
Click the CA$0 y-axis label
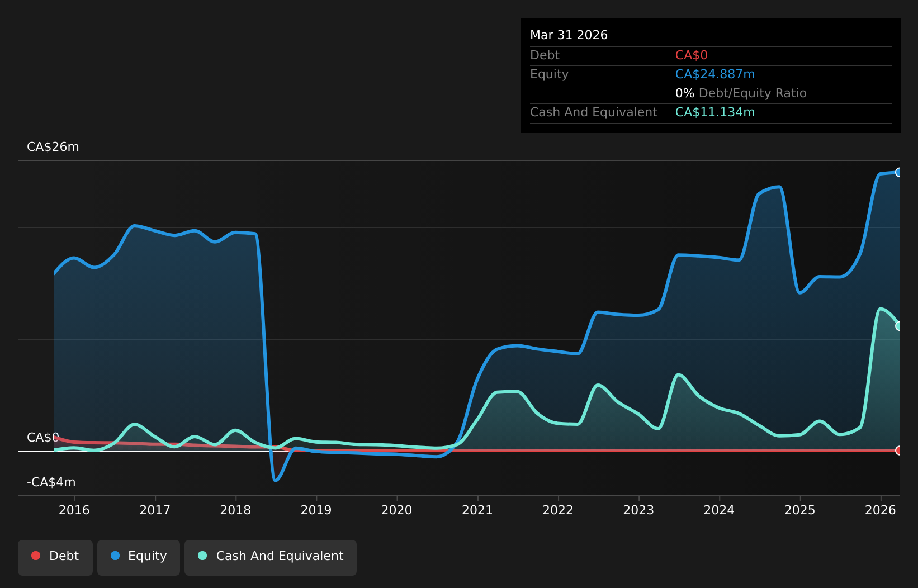pos(43,438)
